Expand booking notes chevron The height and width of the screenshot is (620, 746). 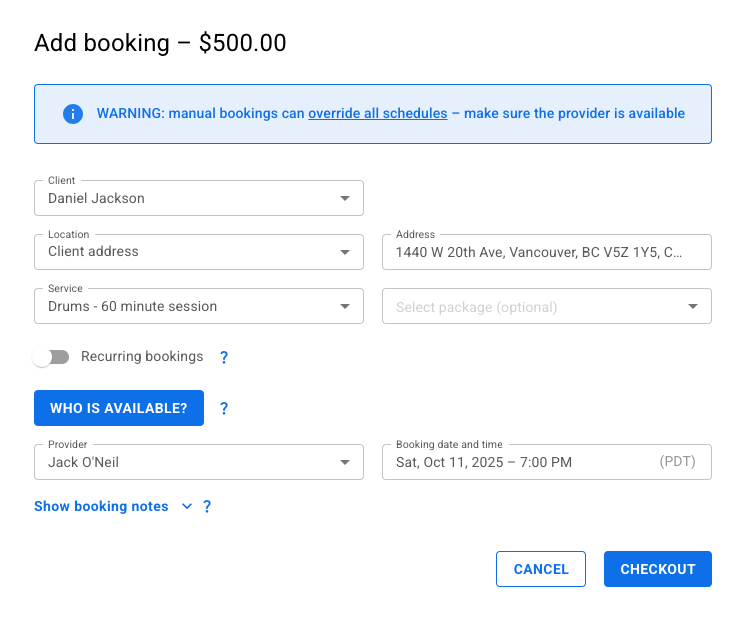tap(187, 507)
